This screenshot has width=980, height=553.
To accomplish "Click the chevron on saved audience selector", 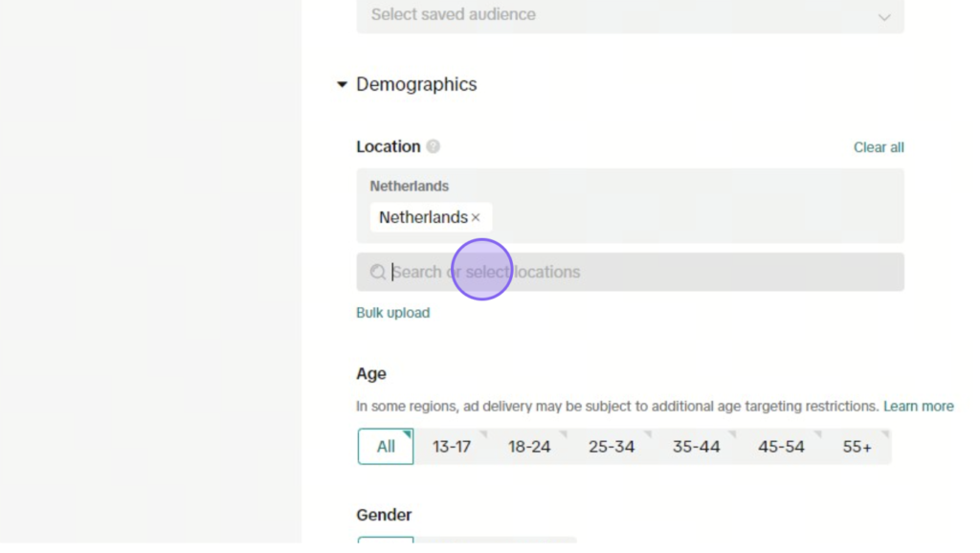I will (x=883, y=17).
